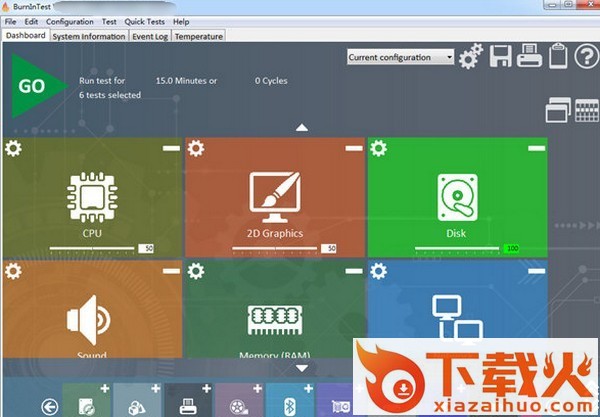This screenshot has height=417, width=600.
Task: Open Network test settings gear
Action: pyautogui.click(x=378, y=271)
